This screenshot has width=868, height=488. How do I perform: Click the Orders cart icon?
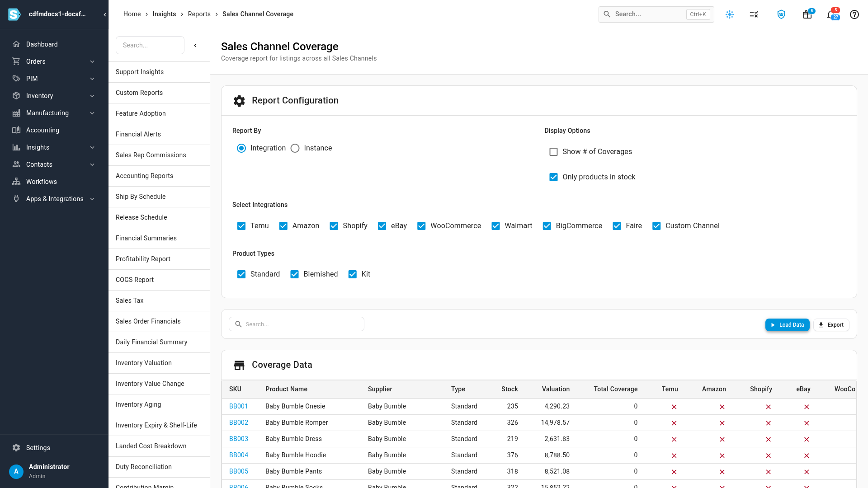pos(16,61)
